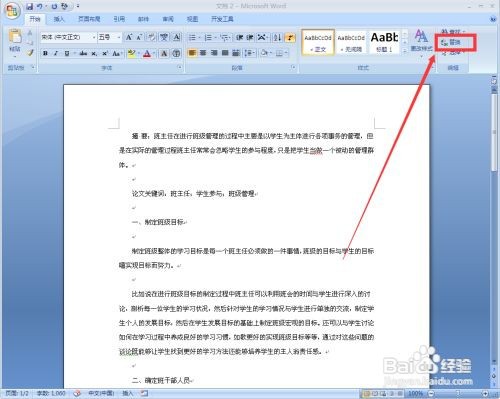Toggle 插入 insert/overtype mode in status bar
Screen dimensions: 500x399
pyautogui.click(x=127, y=394)
